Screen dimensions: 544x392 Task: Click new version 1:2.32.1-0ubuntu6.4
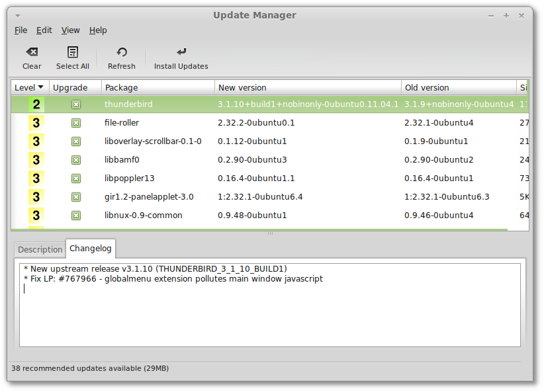260,197
